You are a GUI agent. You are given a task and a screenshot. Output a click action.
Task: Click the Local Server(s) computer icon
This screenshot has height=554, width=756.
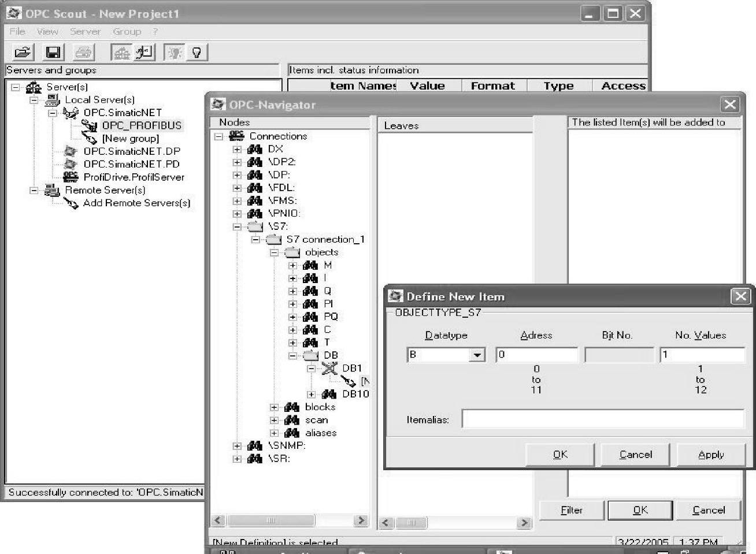click(53, 100)
